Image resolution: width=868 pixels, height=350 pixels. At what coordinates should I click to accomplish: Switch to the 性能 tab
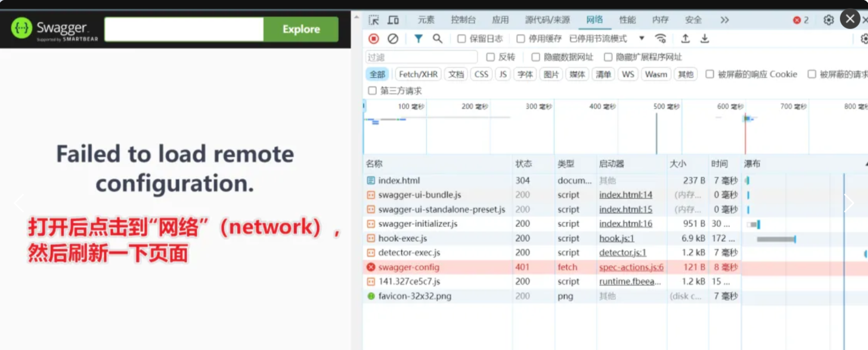click(627, 20)
